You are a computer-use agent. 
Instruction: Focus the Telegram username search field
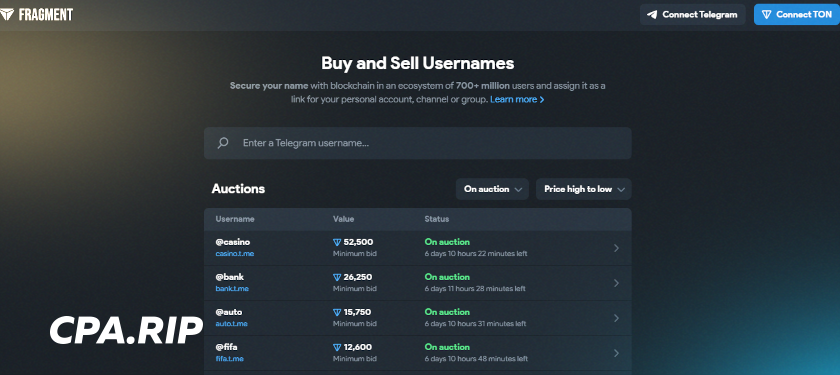click(x=418, y=143)
